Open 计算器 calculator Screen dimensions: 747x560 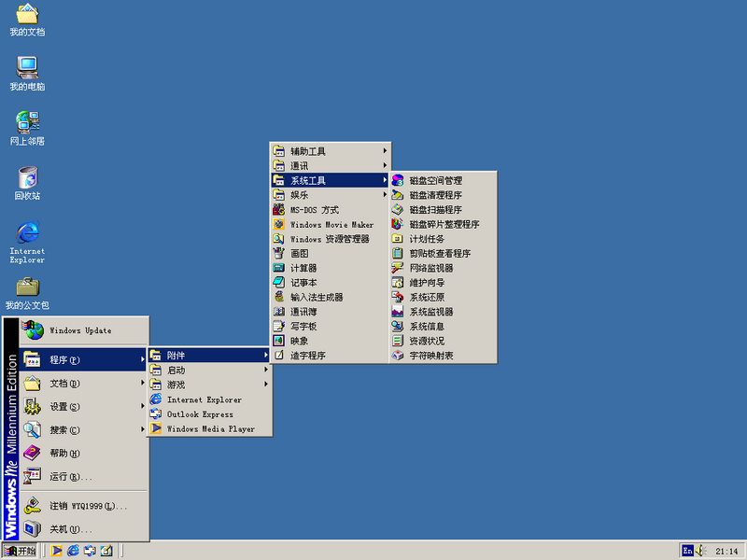pyautogui.click(x=330, y=268)
